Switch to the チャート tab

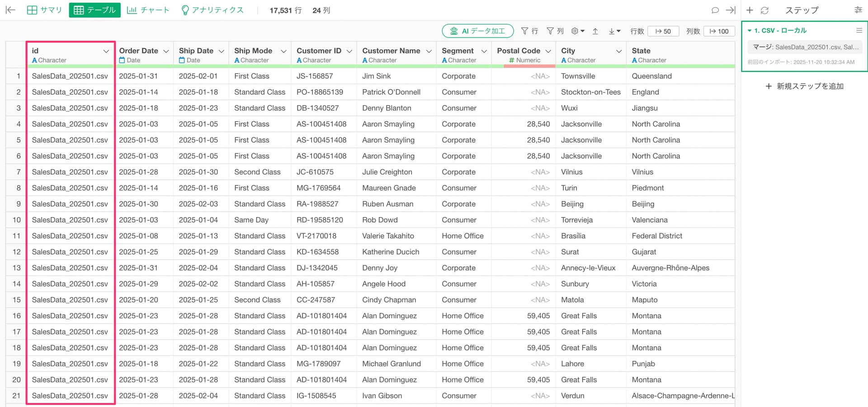point(148,10)
